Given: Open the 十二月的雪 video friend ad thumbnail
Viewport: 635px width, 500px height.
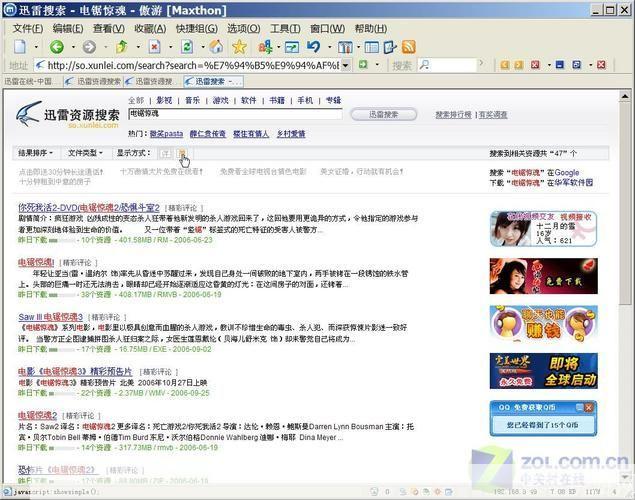Looking at the screenshot, I should (x=543, y=229).
